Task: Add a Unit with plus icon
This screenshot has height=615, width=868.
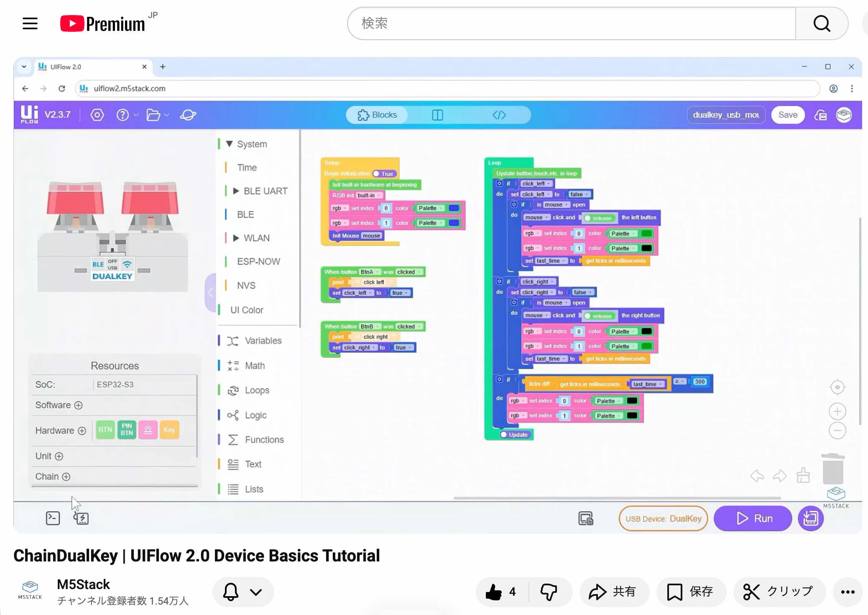Action: [59, 456]
